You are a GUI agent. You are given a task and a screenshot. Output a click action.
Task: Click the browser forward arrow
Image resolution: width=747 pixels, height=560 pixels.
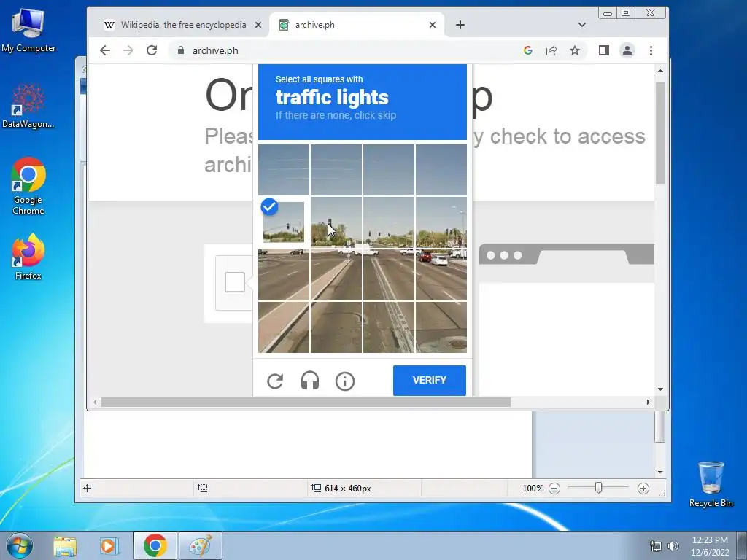tap(128, 50)
